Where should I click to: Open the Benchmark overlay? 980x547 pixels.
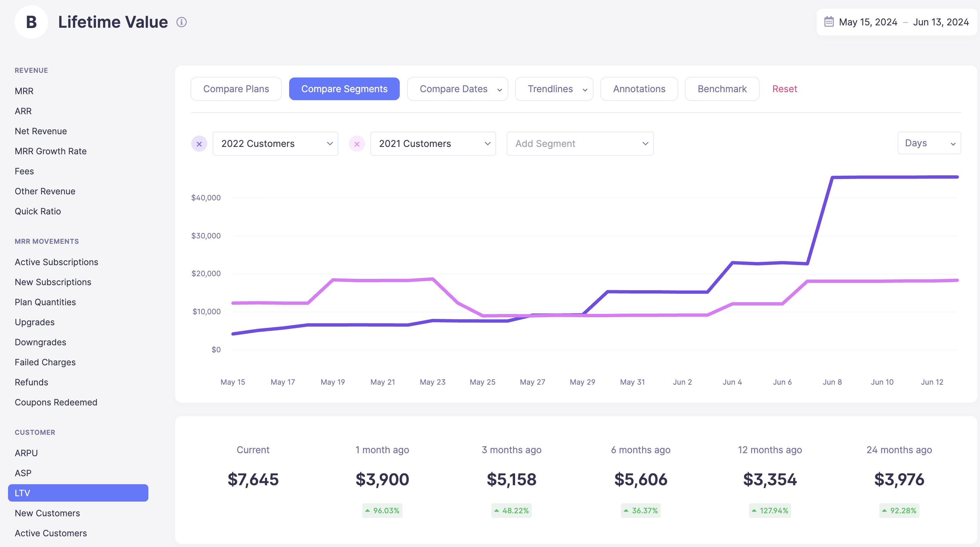coord(722,88)
